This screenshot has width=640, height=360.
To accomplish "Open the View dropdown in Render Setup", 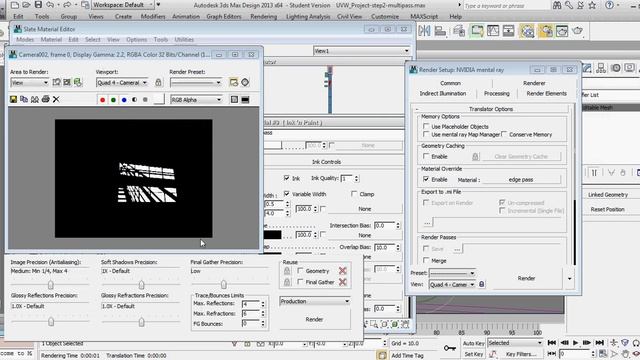I will click(452, 284).
